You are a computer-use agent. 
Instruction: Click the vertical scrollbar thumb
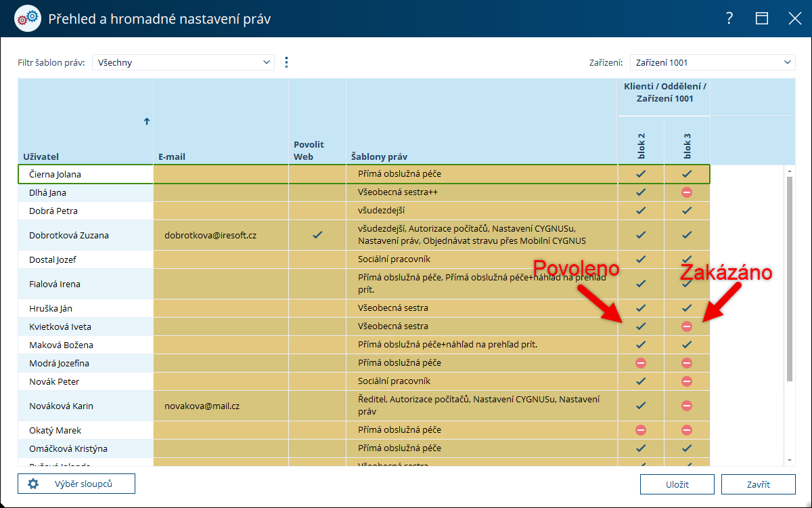tap(790, 278)
